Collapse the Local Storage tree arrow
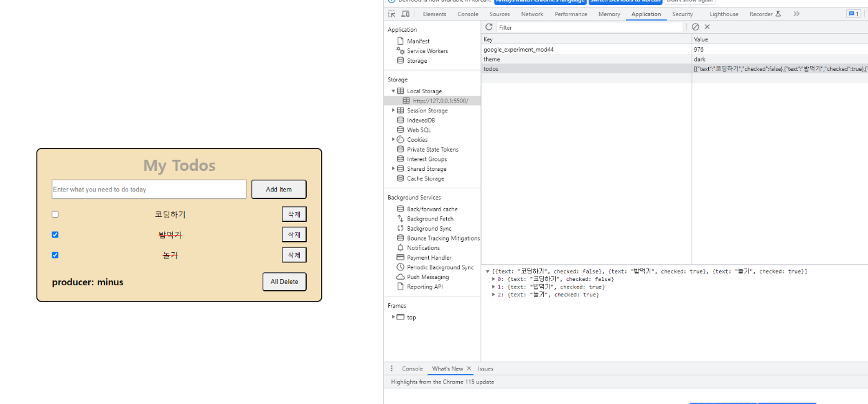The width and height of the screenshot is (868, 404). pyautogui.click(x=393, y=91)
